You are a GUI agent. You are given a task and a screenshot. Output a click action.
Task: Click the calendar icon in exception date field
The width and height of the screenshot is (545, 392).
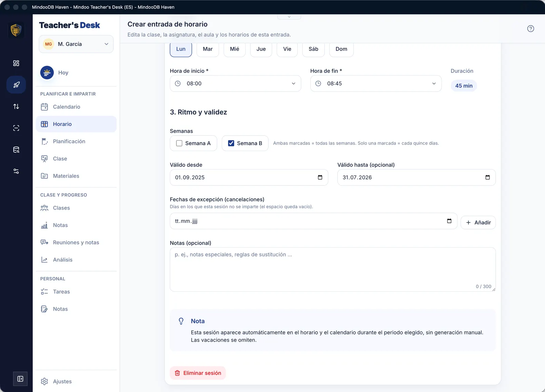[449, 221]
